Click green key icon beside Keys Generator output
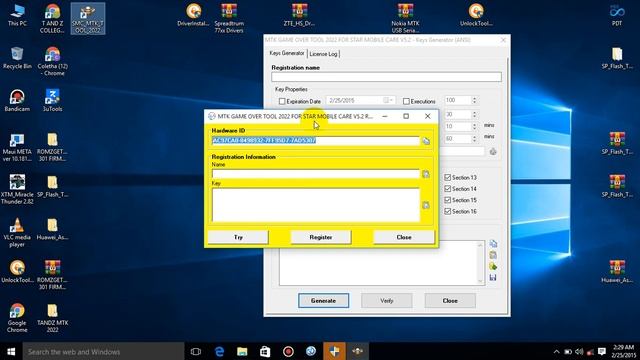Image resolution: width=640 pixels, height=360 pixels. pyautogui.click(x=493, y=267)
